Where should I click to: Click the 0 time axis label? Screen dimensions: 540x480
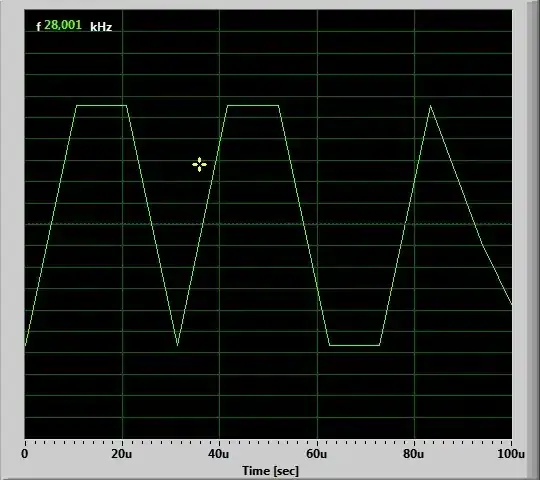coord(24,454)
